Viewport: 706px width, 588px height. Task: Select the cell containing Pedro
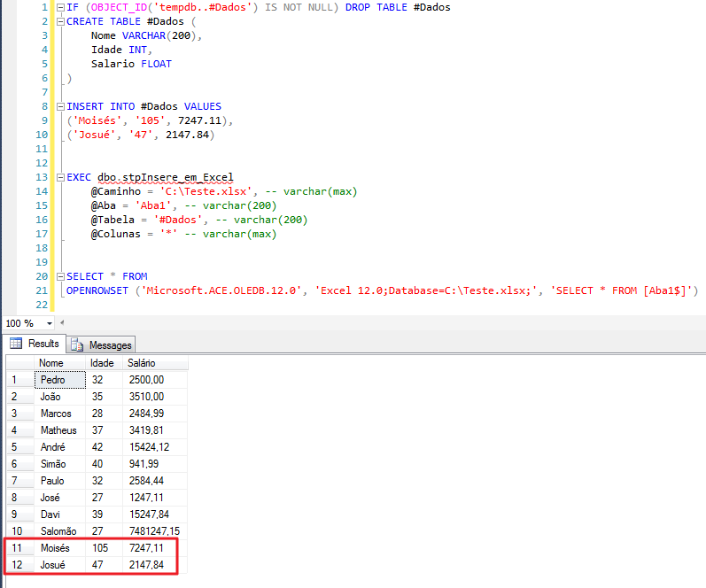point(60,380)
